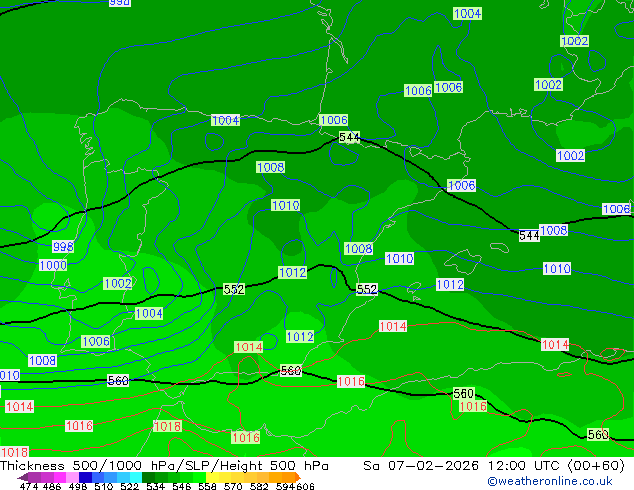Click the legend value 474
Viewport: 634px width, 490px height.
[29, 486]
